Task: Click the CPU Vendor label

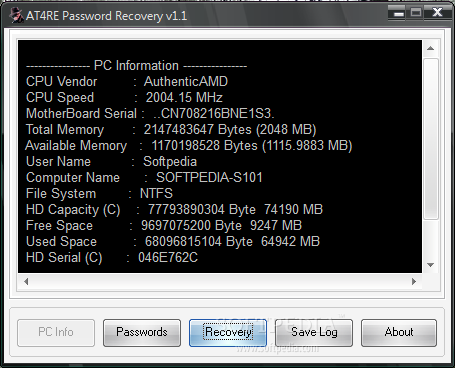Action: click(62, 82)
